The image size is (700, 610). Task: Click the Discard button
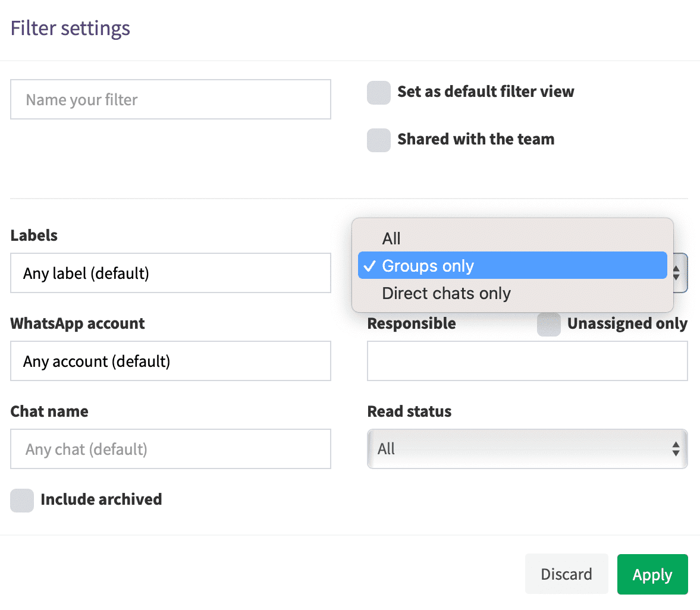tap(566, 574)
